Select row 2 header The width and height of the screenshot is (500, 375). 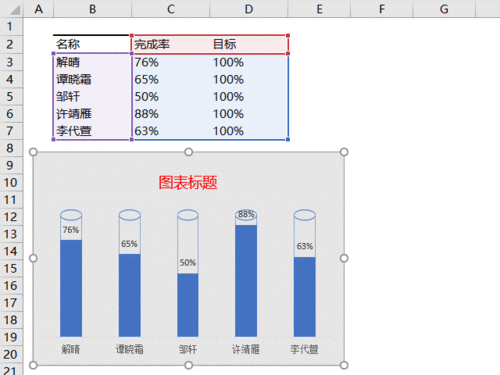[10, 44]
